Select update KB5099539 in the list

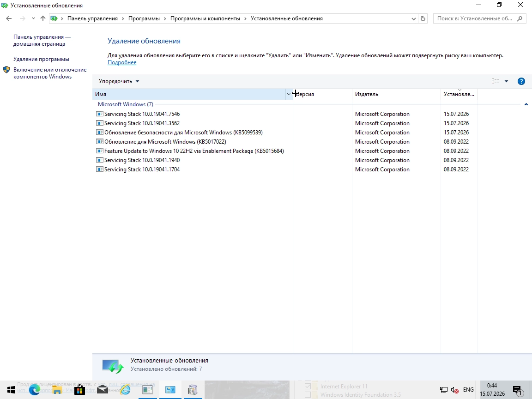tap(183, 133)
